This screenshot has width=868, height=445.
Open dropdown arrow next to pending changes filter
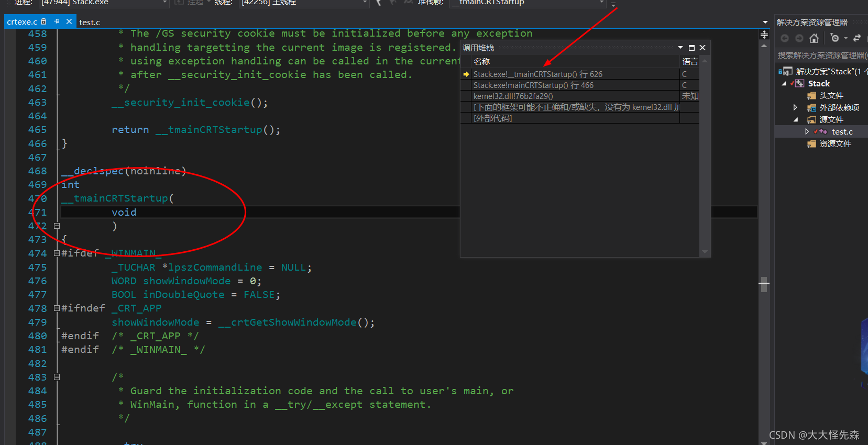click(x=845, y=38)
